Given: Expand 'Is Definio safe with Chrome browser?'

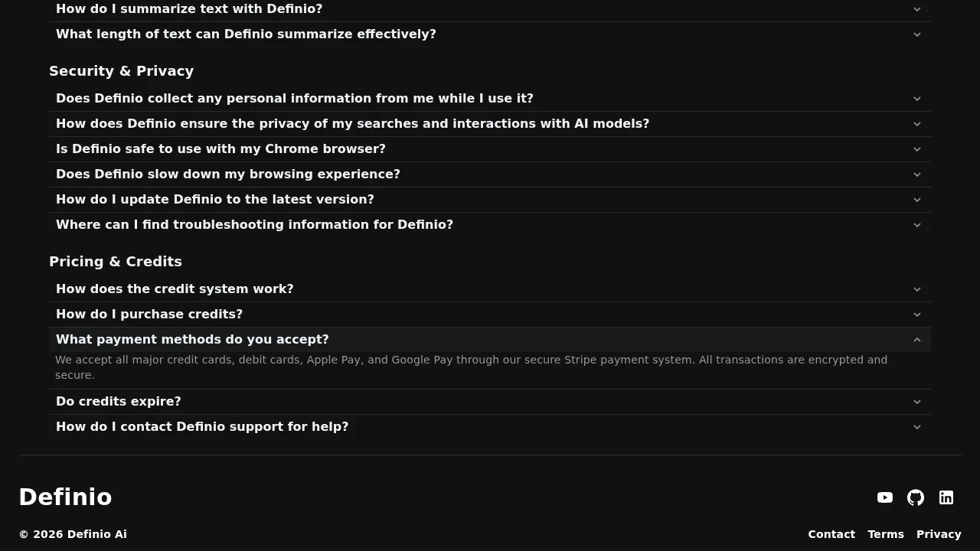Looking at the screenshot, I should (x=490, y=148).
